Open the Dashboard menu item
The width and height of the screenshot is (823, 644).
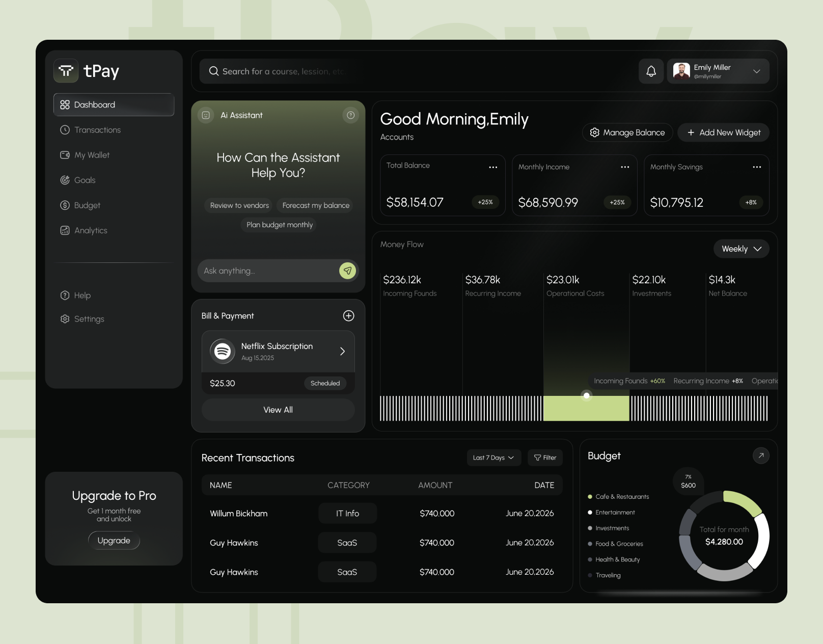114,104
